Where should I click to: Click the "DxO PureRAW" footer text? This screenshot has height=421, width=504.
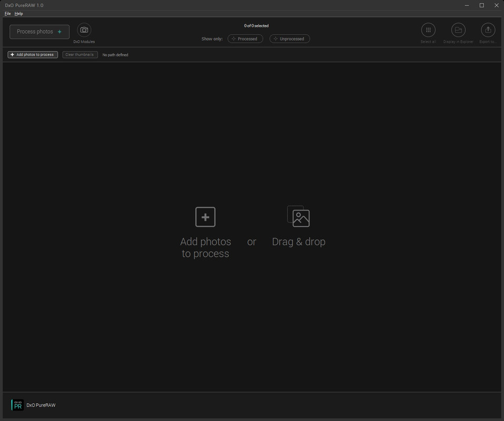tap(41, 405)
